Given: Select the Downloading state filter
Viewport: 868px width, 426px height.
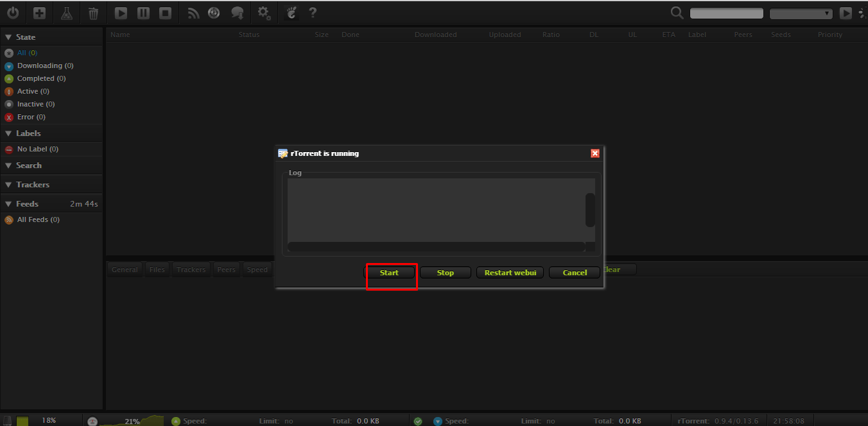Looking at the screenshot, I should (x=45, y=65).
